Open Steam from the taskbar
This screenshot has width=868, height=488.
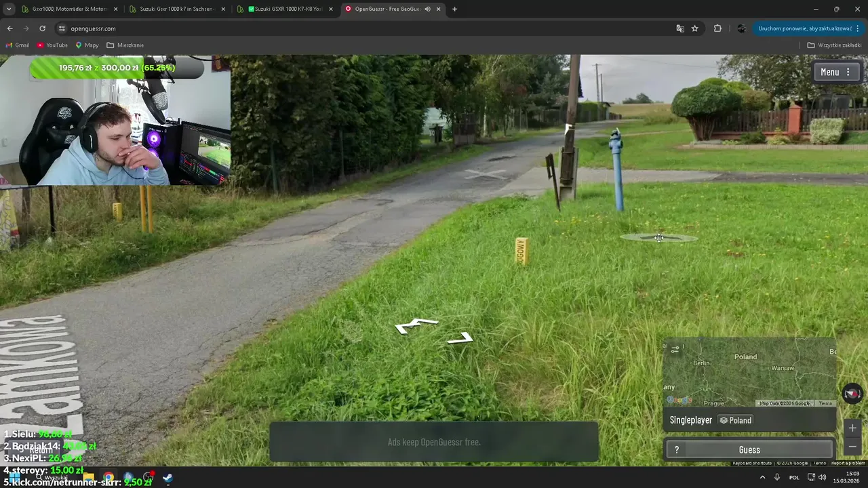click(167, 478)
